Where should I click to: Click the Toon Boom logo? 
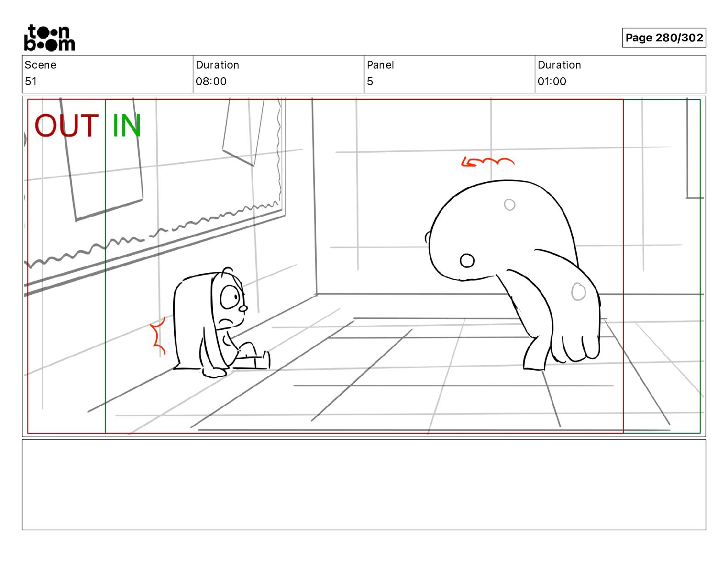coord(49,38)
